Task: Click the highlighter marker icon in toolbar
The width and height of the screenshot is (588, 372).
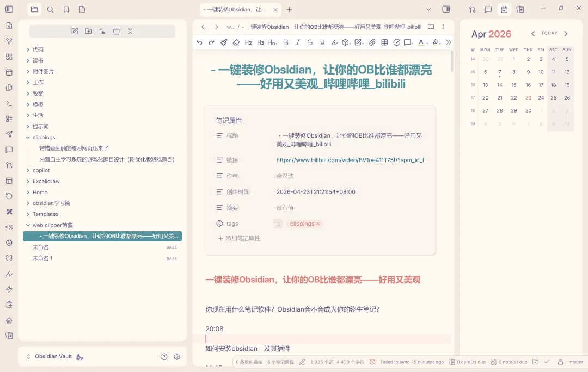Action: click(x=334, y=42)
